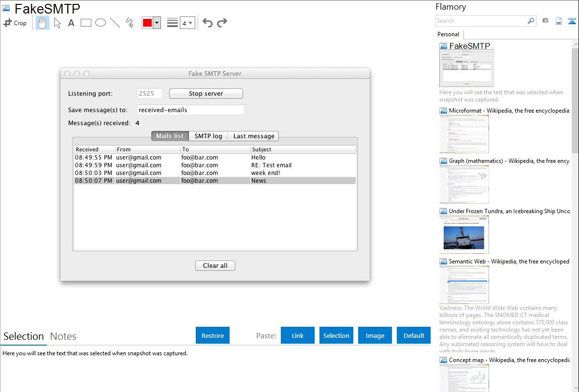This screenshot has height=392, width=579.
Task: Select the freehand scribble tool
Action: [130, 23]
